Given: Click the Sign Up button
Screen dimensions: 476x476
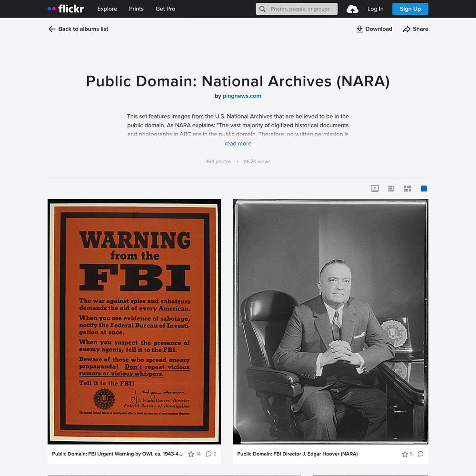Looking at the screenshot, I should 410,9.
